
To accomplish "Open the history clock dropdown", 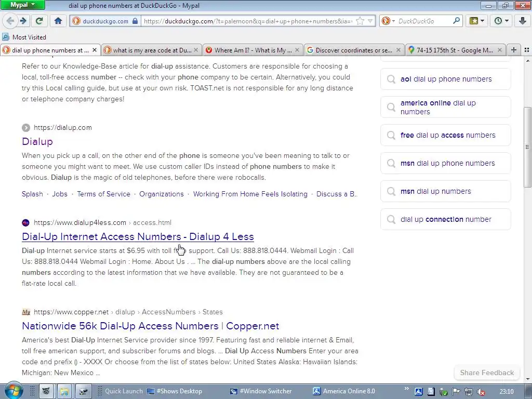I will tap(501, 21).
